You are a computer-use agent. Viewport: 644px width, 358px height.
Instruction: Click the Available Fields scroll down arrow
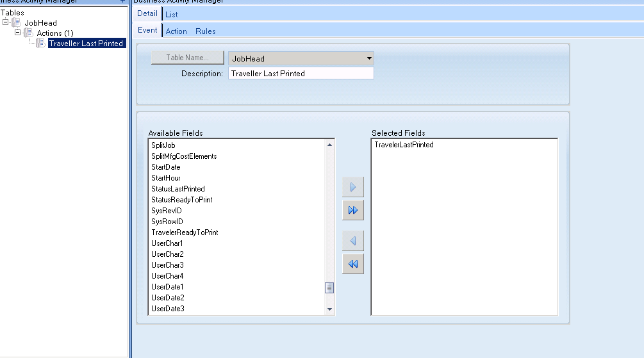point(329,309)
